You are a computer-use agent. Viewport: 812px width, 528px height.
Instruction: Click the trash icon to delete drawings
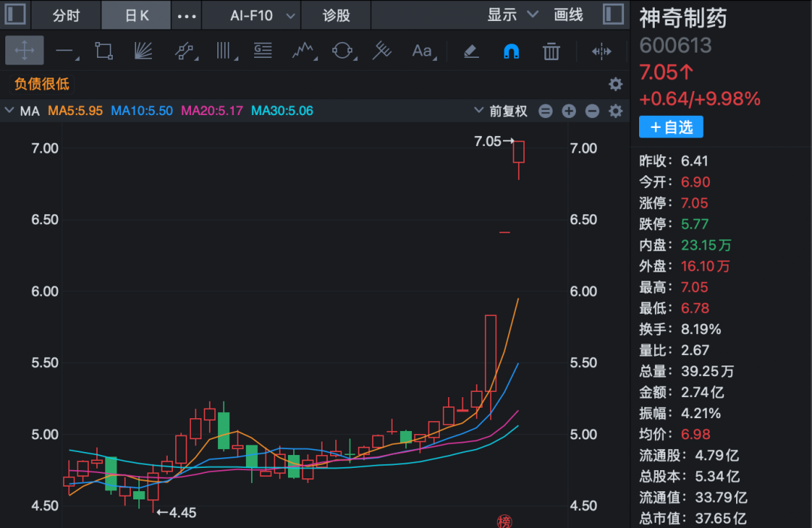(551, 51)
